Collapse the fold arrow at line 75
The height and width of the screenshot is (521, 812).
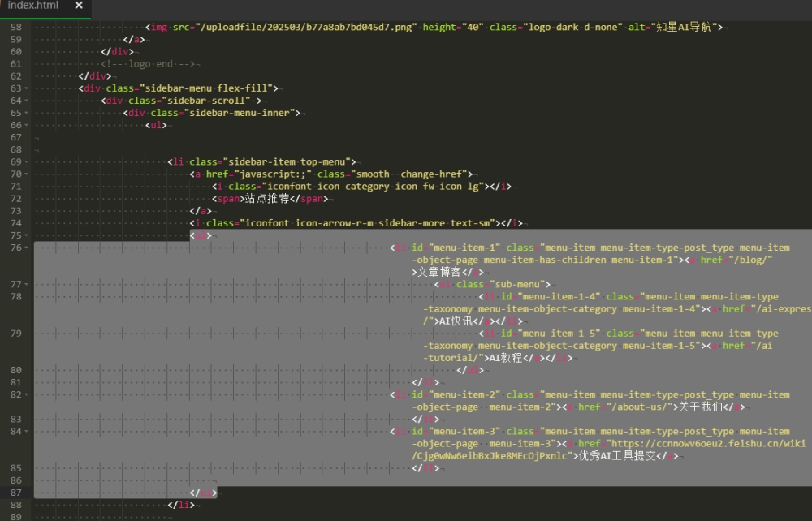pyautogui.click(x=27, y=235)
